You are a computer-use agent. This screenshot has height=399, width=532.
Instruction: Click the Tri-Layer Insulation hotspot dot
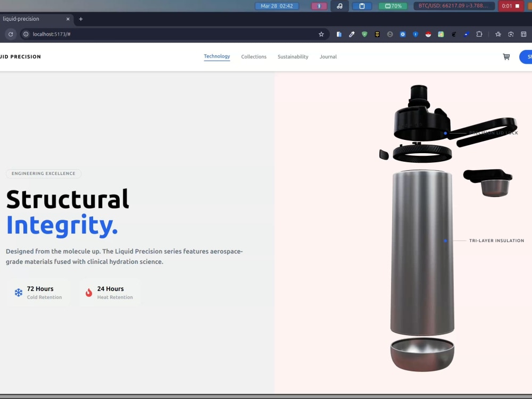pyautogui.click(x=445, y=240)
